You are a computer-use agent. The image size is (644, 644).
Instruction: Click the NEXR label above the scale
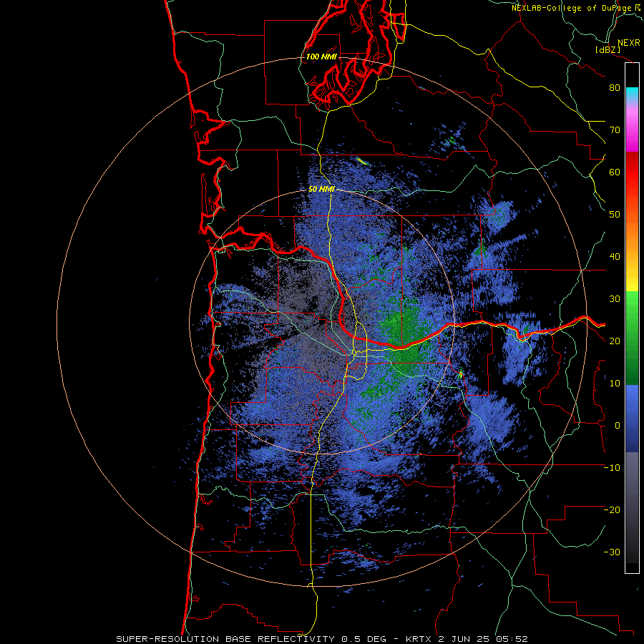point(628,43)
